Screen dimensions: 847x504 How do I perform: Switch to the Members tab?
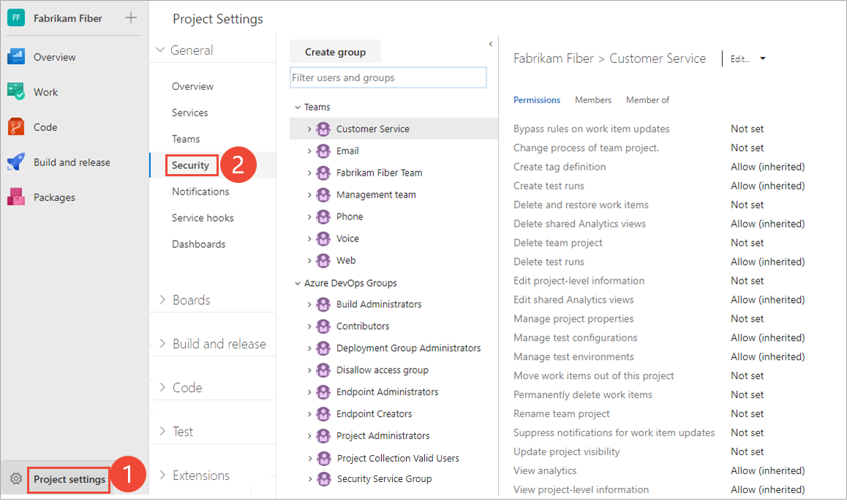point(592,100)
